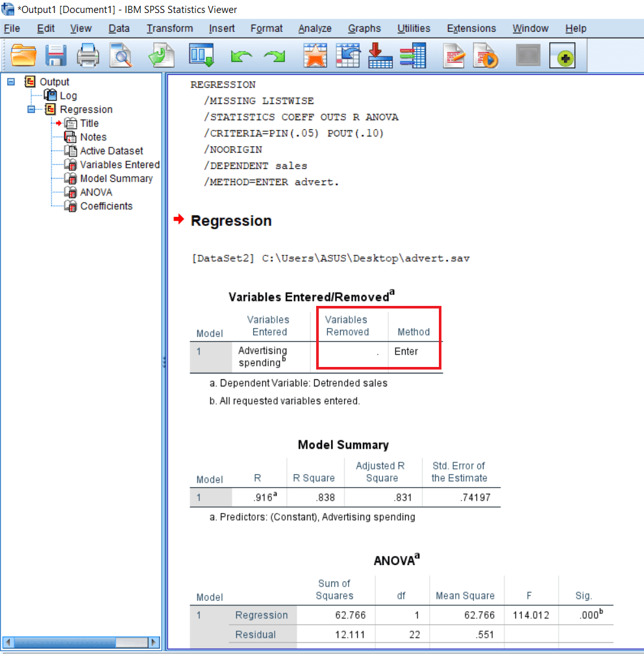Click the green plus toolbar icon
The height and width of the screenshot is (654, 644).
point(562,55)
